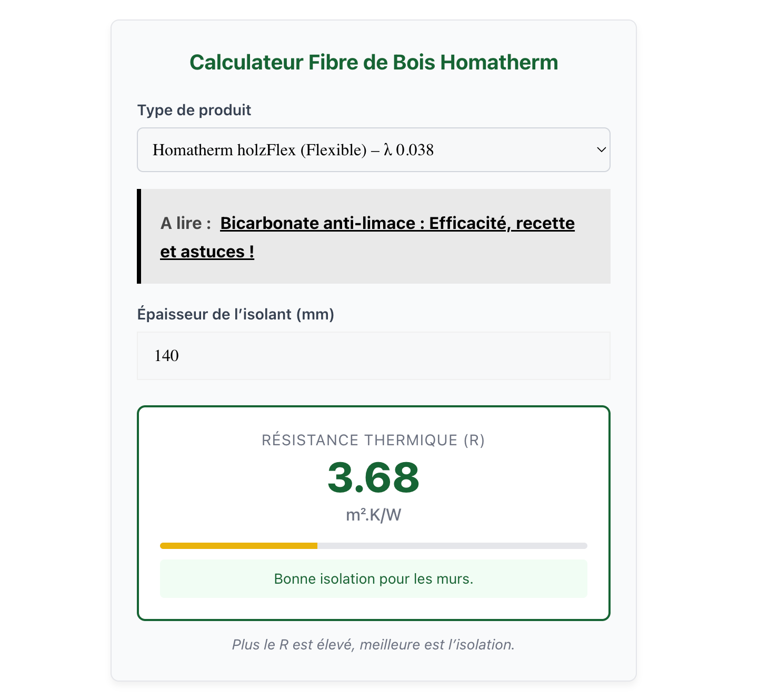Click inside the insulation thickness input field
Screen dimensions: 759x700
click(374, 356)
